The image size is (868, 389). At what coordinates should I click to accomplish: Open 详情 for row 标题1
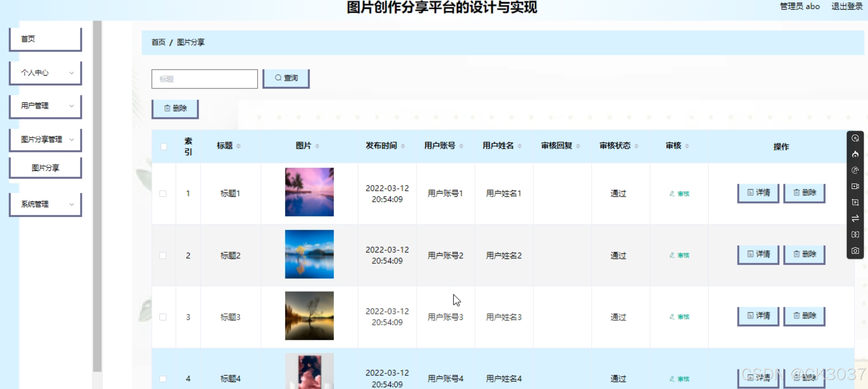point(758,193)
